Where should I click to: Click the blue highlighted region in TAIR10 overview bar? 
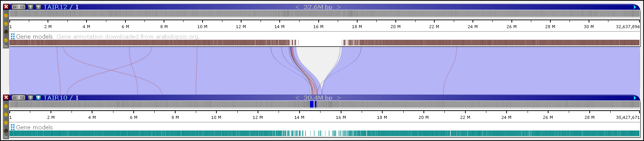[313, 104]
